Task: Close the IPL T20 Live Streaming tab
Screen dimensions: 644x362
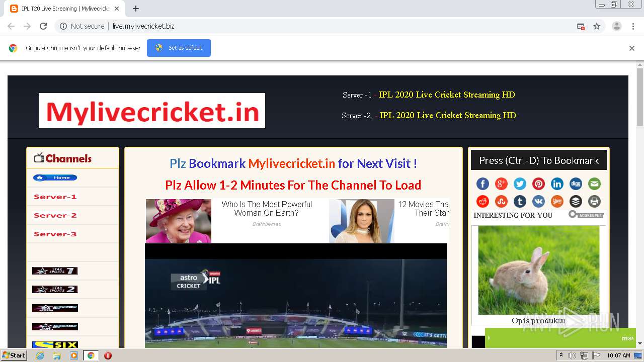Action: [117, 9]
